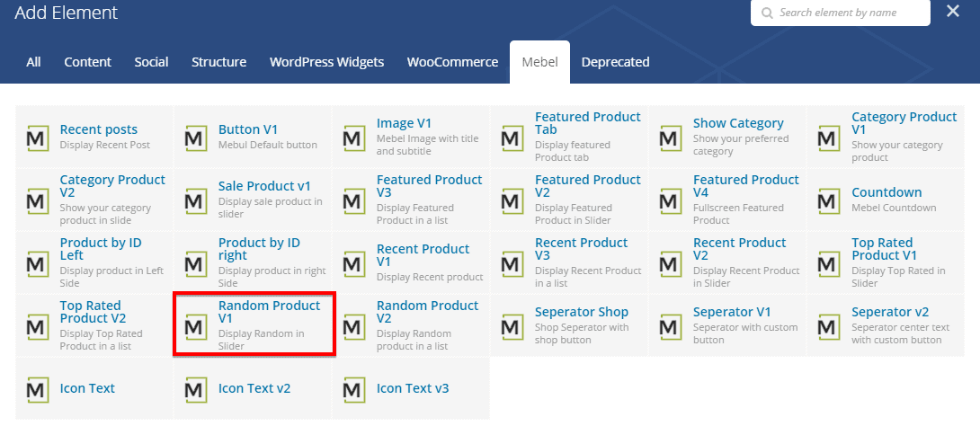This screenshot has width=980, height=435.
Task: Click the 'Shop Seperator with shop button' text
Action: 582,333
